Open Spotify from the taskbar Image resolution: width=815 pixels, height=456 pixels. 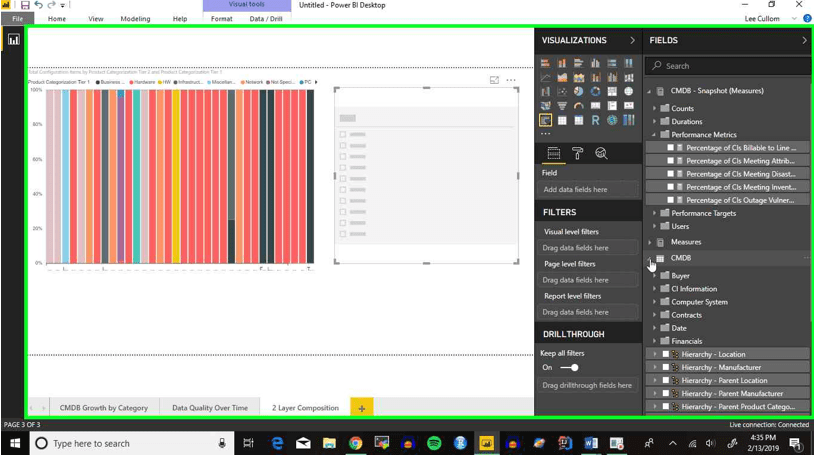point(434,443)
